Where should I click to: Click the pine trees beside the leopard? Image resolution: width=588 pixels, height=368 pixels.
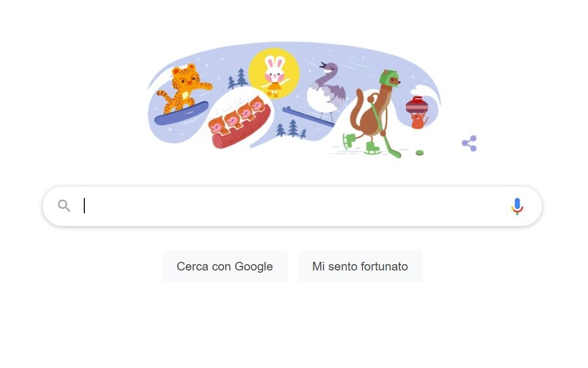[x=238, y=78]
